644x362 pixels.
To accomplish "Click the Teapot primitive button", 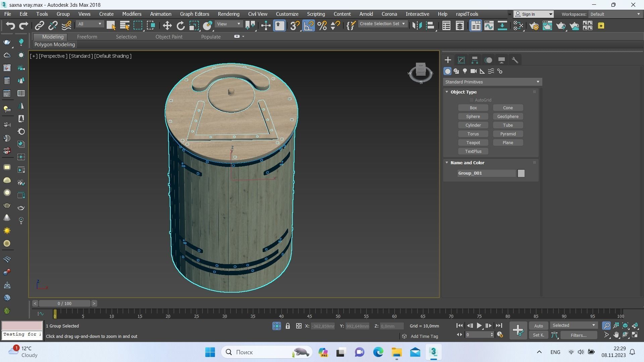I will tap(473, 143).
